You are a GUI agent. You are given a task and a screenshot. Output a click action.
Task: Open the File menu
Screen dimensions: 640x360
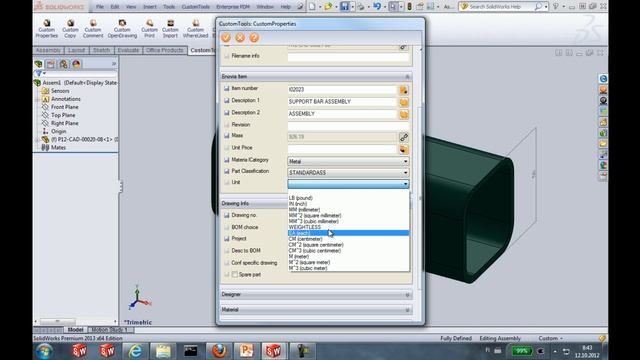click(x=100, y=7)
